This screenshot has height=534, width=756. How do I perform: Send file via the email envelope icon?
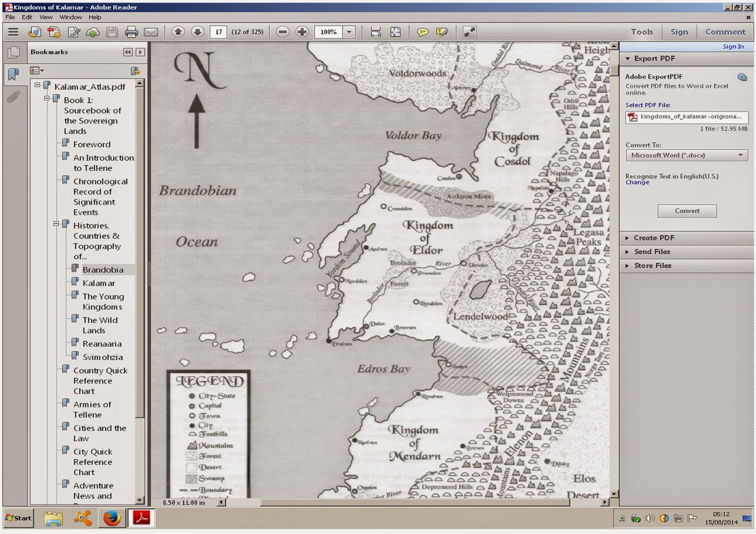tap(151, 32)
